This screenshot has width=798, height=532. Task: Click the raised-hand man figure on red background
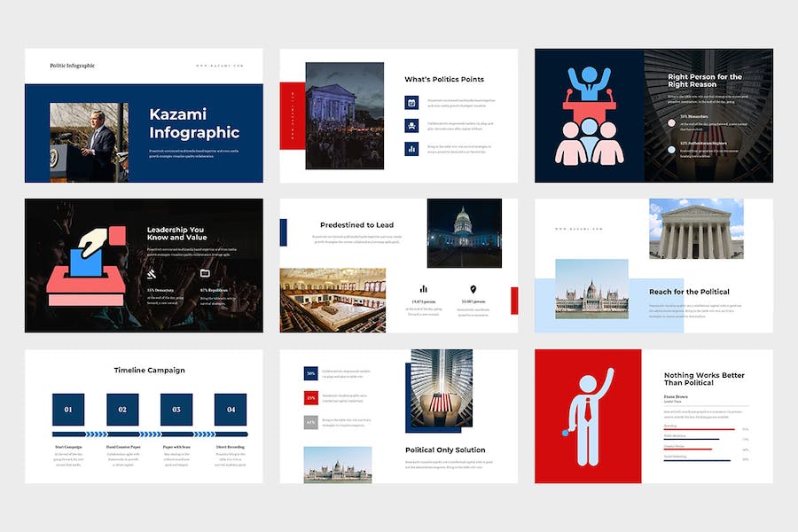588,417
